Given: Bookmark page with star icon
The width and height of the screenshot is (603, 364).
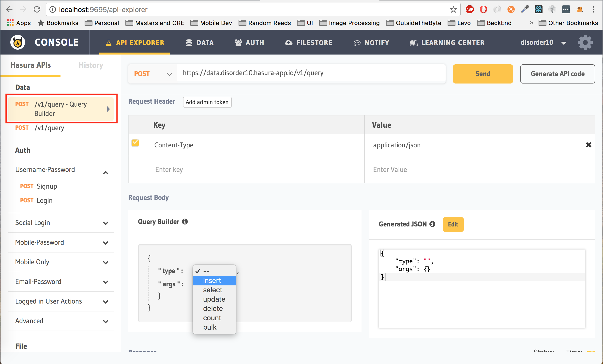Looking at the screenshot, I should coord(453,10).
